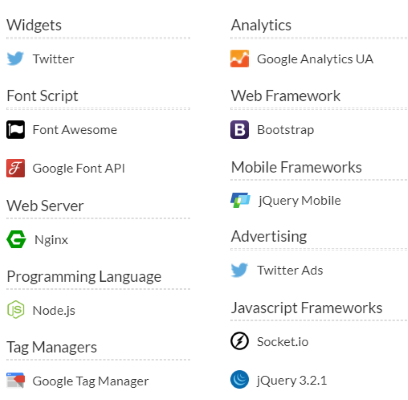The image size is (408, 400).
Task: Open the Font Awesome text link
Action: click(x=75, y=129)
